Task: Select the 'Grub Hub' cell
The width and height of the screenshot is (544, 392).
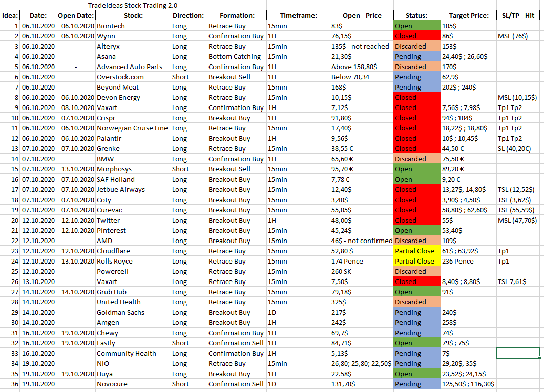Action: point(133,292)
